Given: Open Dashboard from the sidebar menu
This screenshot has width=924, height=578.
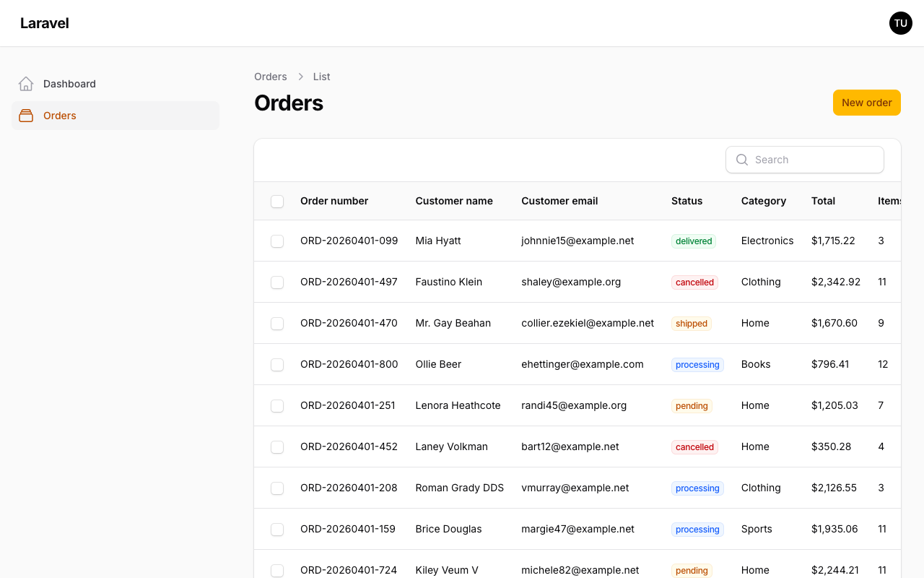Looking at the screenshot, I should (69, 84).
